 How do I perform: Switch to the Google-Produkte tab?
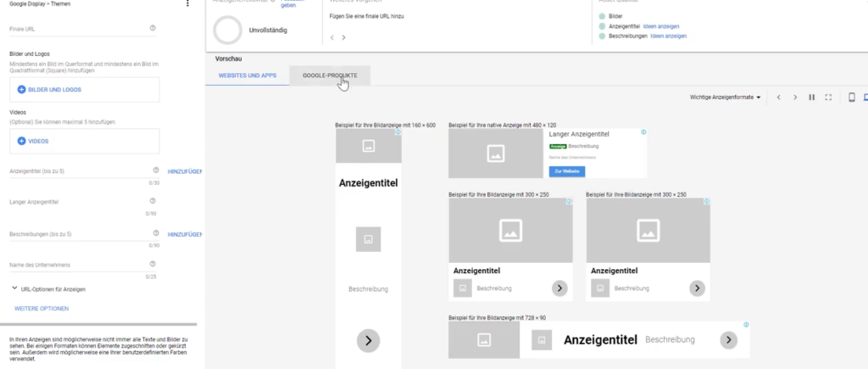tap(330, 75)
